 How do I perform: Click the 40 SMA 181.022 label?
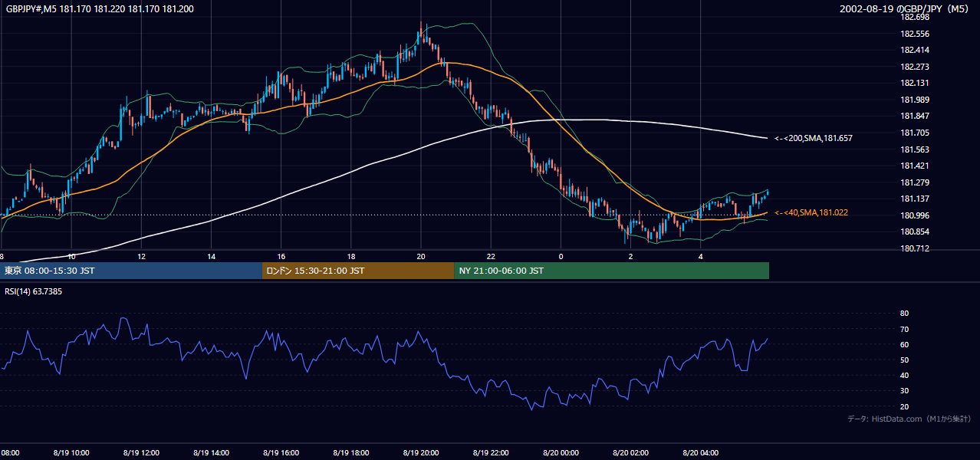coord(811,212)
